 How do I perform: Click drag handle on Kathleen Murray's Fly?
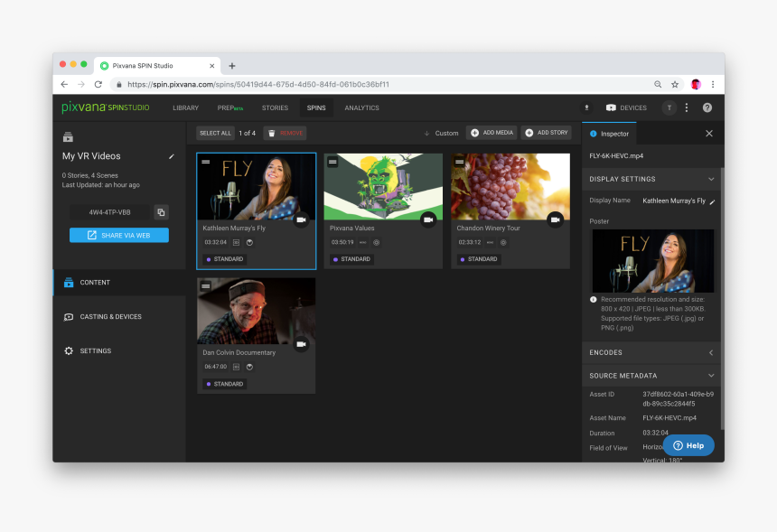[x=206, y=162]
